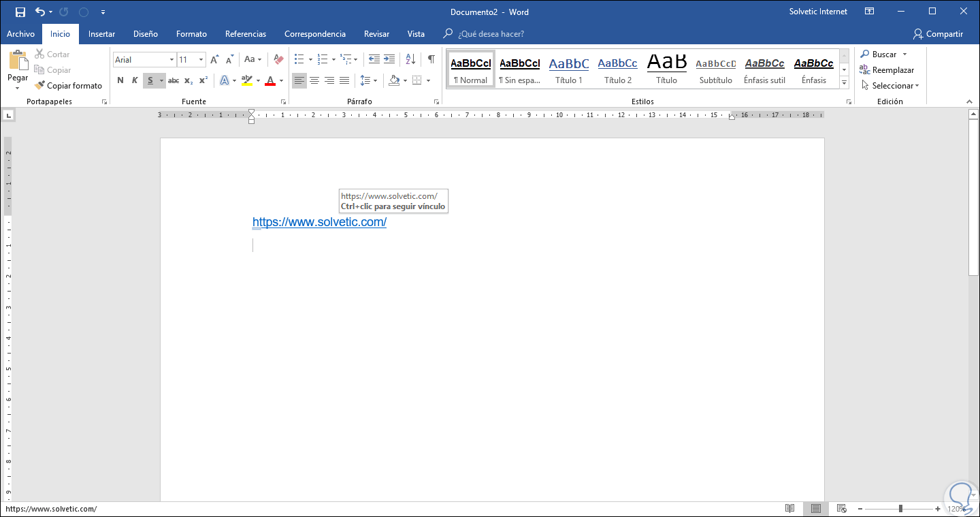Click the zoom slider handle

[900, 509]
